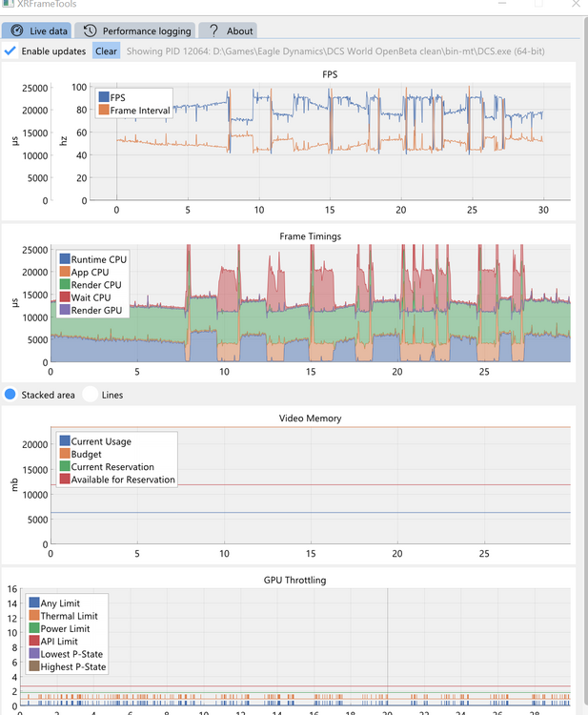
Task: Click the Performance logging history icon
Action: point(90,31)
